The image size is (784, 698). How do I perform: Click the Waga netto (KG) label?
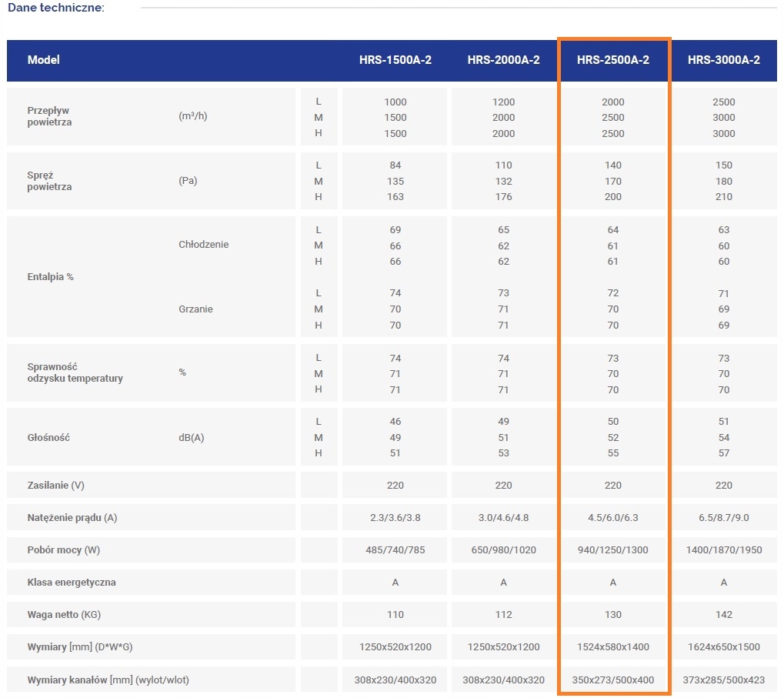(64, 614)
